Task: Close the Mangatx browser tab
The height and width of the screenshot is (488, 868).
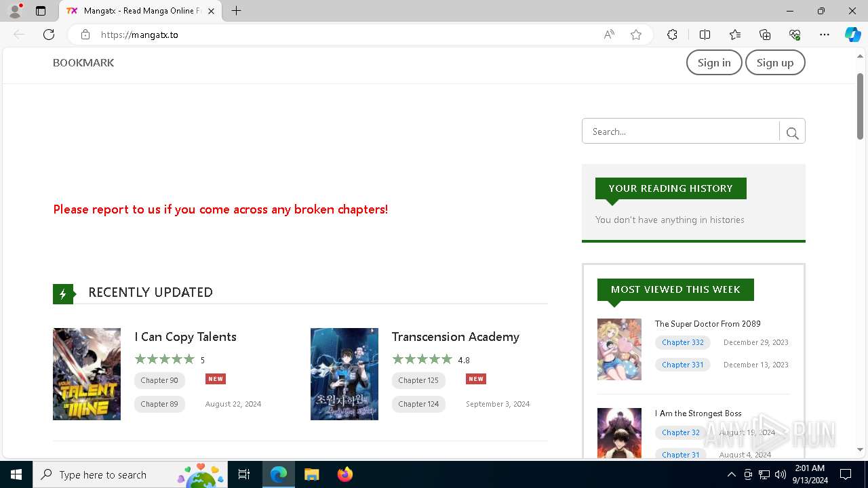Action: (212, 11)
